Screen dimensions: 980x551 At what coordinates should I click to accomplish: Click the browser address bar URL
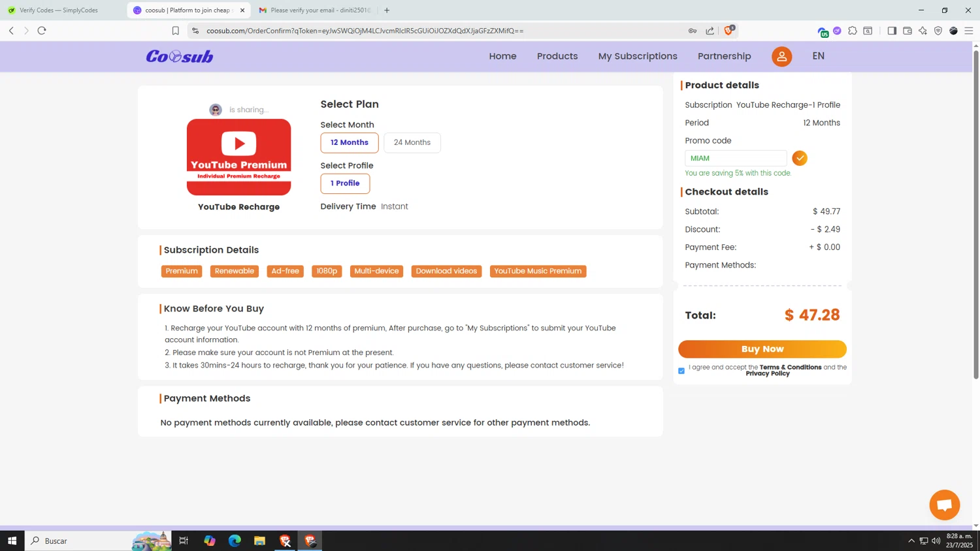(365, 31)
